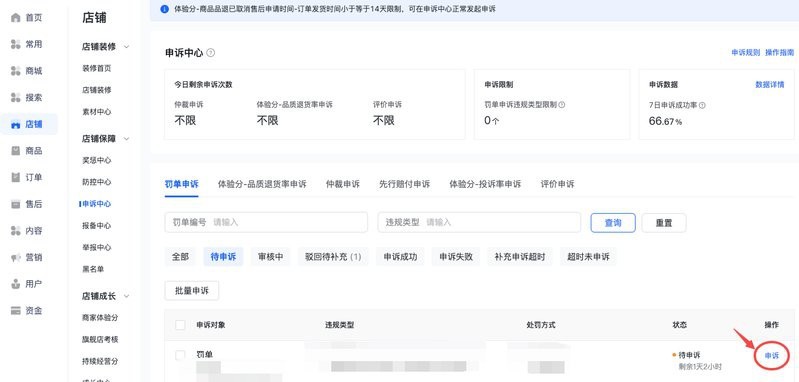Click the 申诉 action link in 罚单 row
Viewport: 799px width, 382px height.
click(771, 356)
